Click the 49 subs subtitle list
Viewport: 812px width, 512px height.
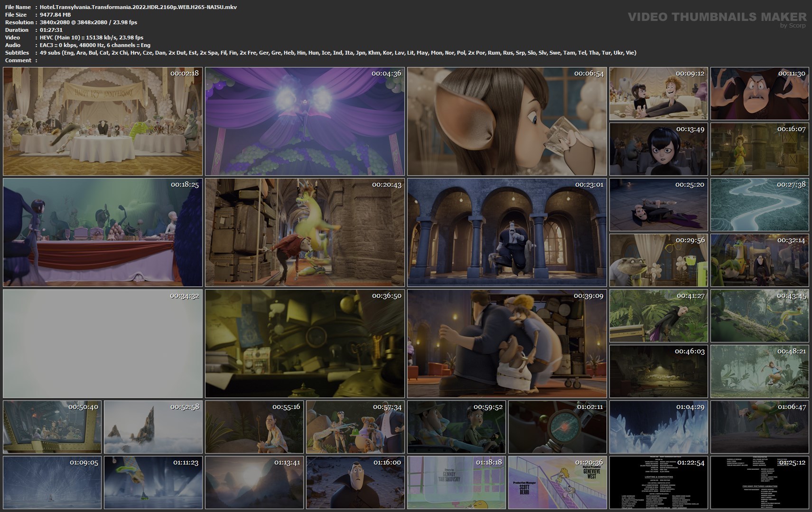coord(338,53)
